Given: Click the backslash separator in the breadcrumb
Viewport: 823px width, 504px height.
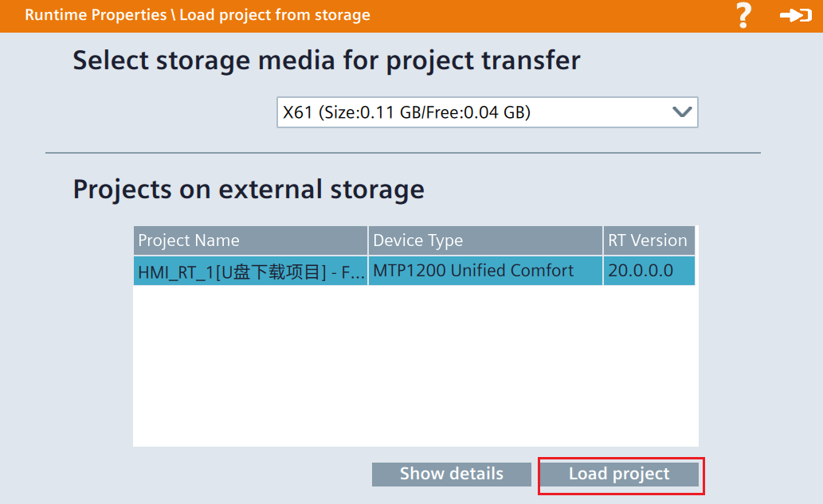Looking at the screenshot, I should [x=172, y=15].
